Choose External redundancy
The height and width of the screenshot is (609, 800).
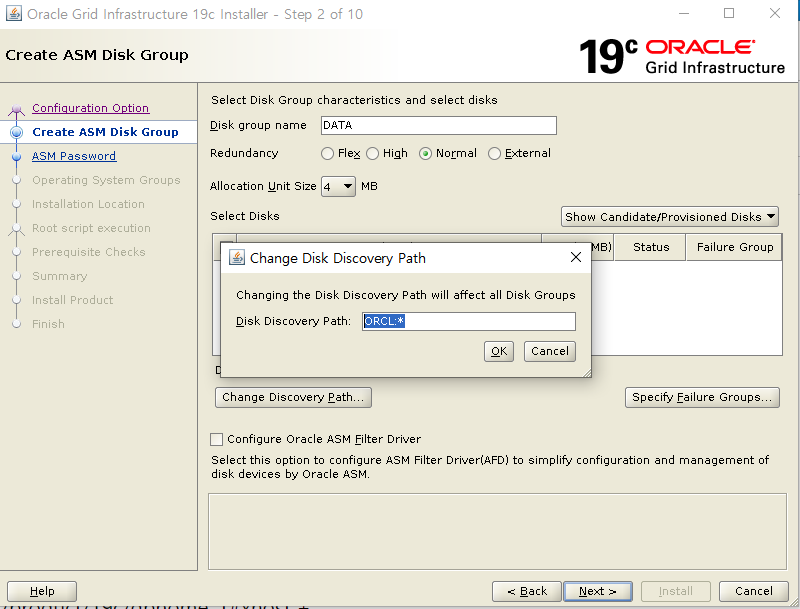495,153
